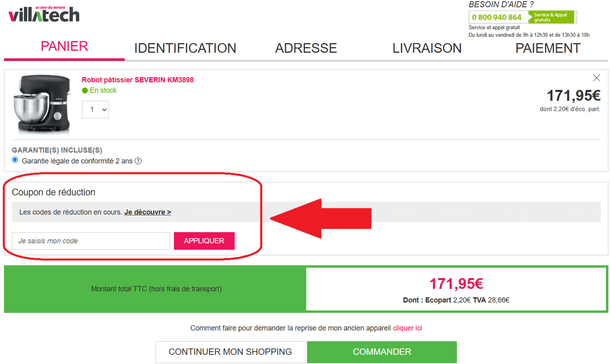This screenshot has height=364, width=610.
Task: Click the Severin mixer product thumbnail
Action: pos(41,104)
